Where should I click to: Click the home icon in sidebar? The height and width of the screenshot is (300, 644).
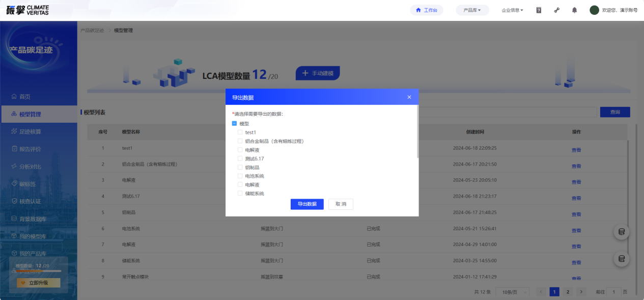[15, 97]
